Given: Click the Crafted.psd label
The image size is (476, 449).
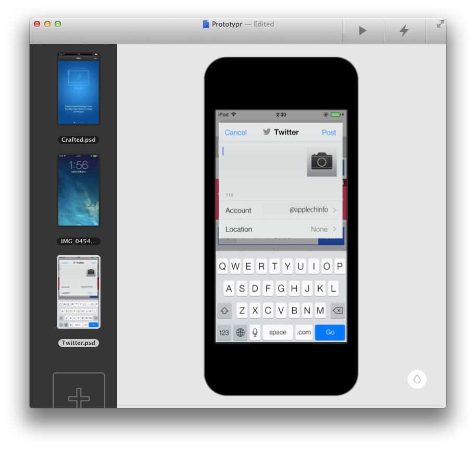Looking at the screenshot, I should point(79,140).
